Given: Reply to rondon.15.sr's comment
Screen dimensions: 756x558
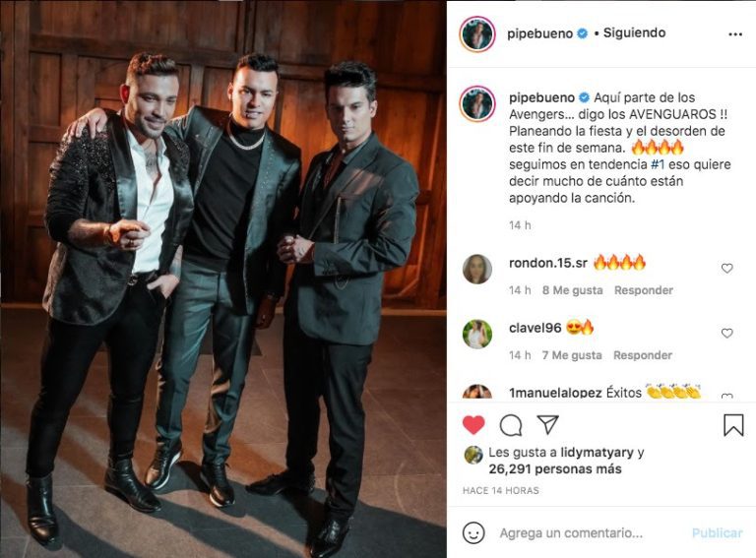Looking at the screenshot, I should [x=644, y=290].
